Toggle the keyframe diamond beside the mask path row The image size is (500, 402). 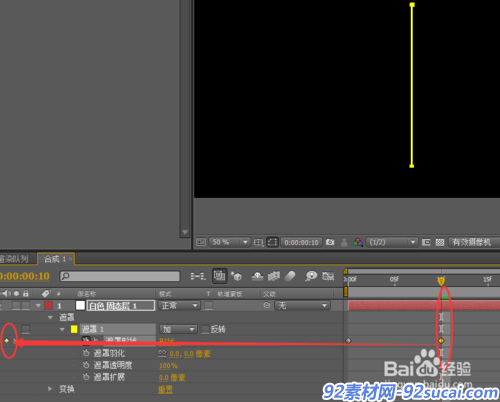click(x=7, y=340)
